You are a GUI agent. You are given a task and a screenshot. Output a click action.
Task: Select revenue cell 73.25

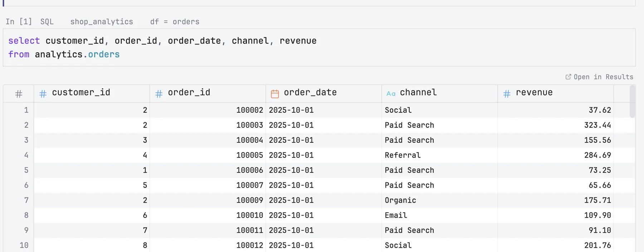coord(555,170)
